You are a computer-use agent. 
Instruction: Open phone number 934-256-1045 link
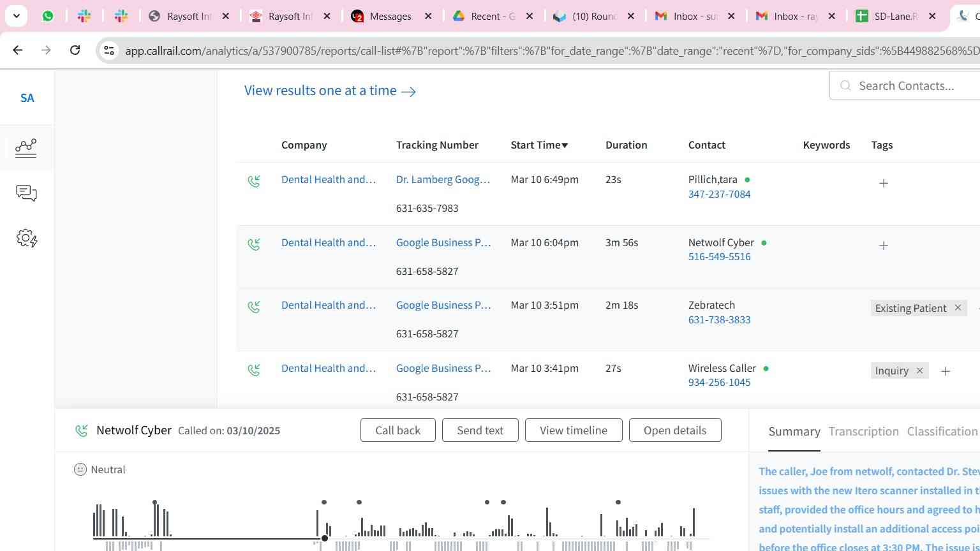(x=719, y=383)
